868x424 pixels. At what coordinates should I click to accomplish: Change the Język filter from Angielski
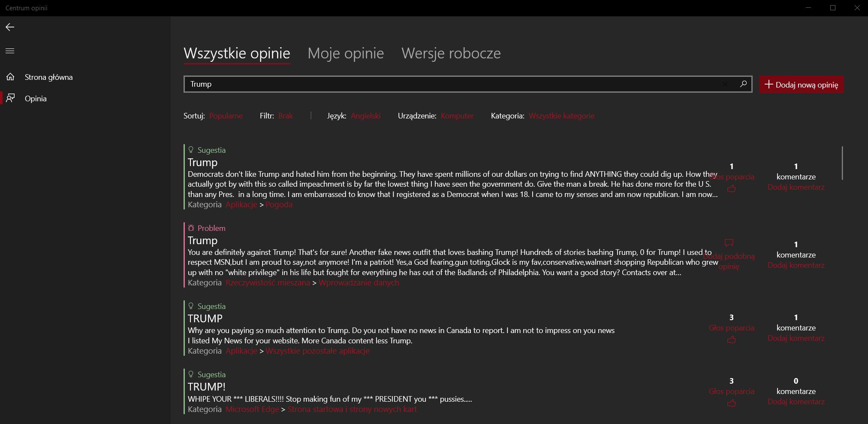[365, 116]
